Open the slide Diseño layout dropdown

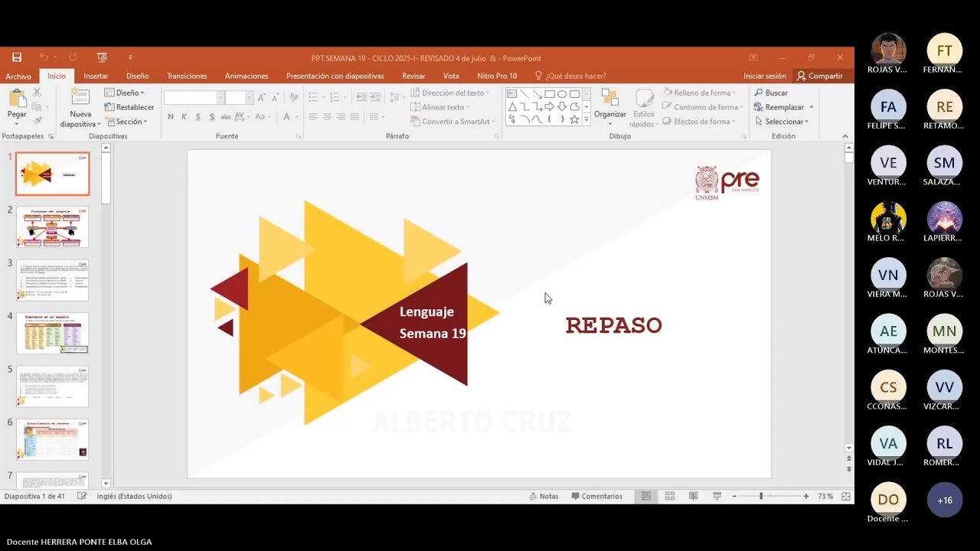pyautogui.click(x=125, y=93)
